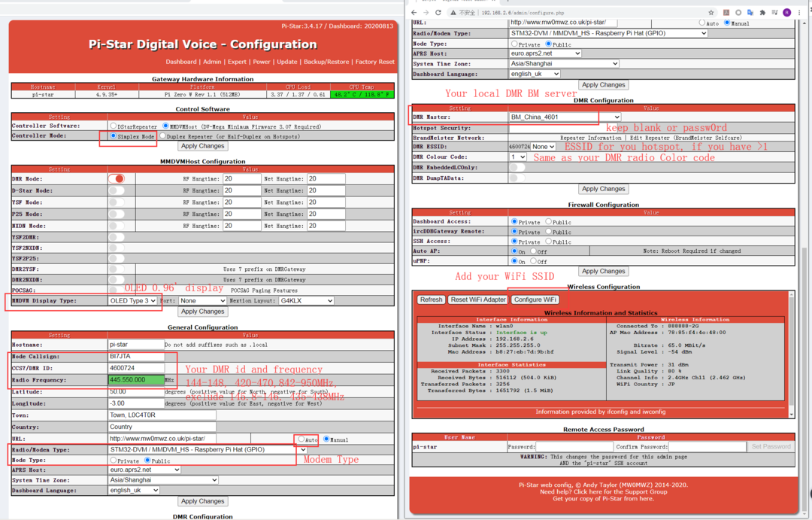Choose Auto for URL on the left page
Image resolution: width=812 pixels, height=520 pixels.
(x=301, y=439)
